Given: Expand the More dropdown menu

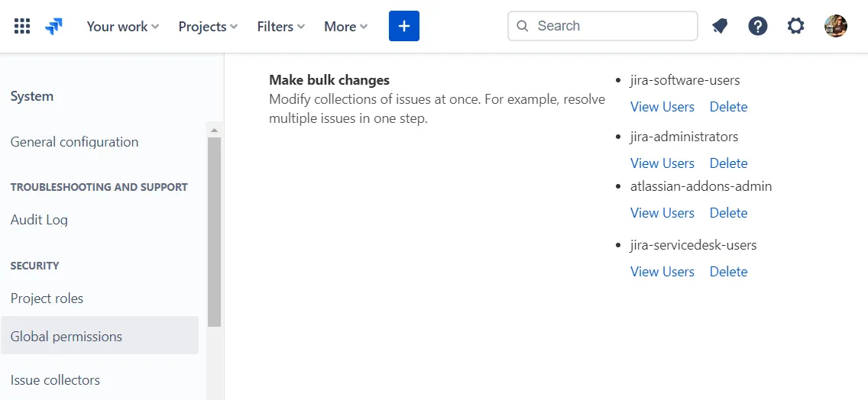Looking at the screenshot, I should pyautogui.click(x=345, y=26).
